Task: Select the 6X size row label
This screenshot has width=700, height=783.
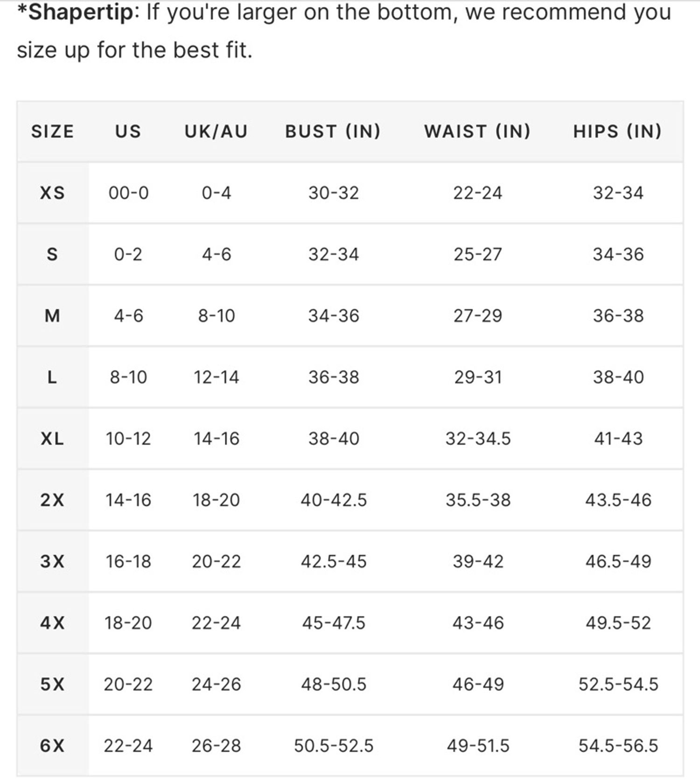Action: [52, 746]
